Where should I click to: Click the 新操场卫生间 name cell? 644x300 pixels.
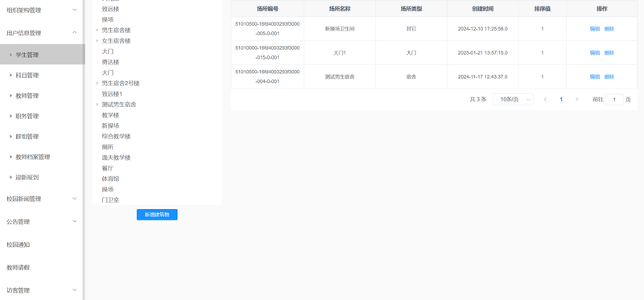pos(340,29)
